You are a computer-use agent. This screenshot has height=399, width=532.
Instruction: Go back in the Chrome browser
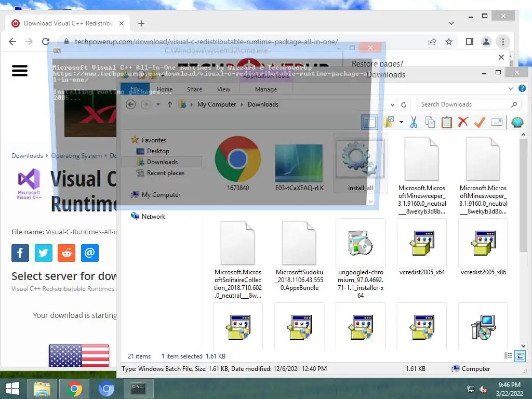coord(12,42)
